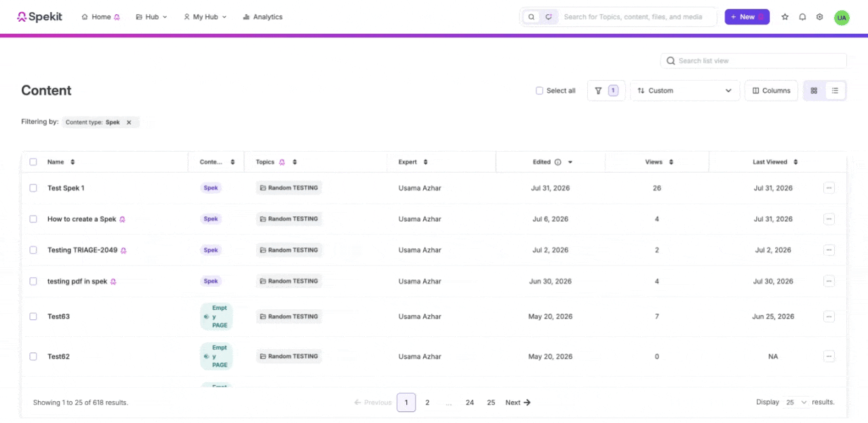The width and height of the screenshot is (868, 423).
Task: Expand the Hub menu
Action: (x=151, y=17)
